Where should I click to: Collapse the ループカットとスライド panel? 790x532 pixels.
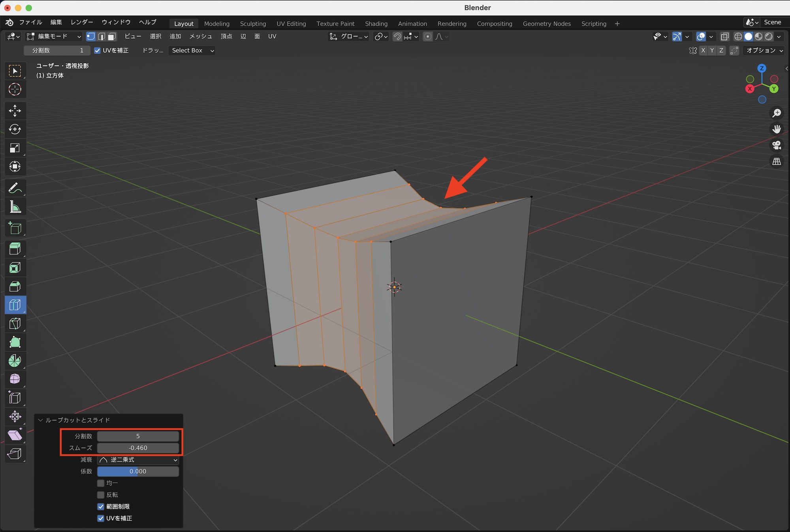41,420
